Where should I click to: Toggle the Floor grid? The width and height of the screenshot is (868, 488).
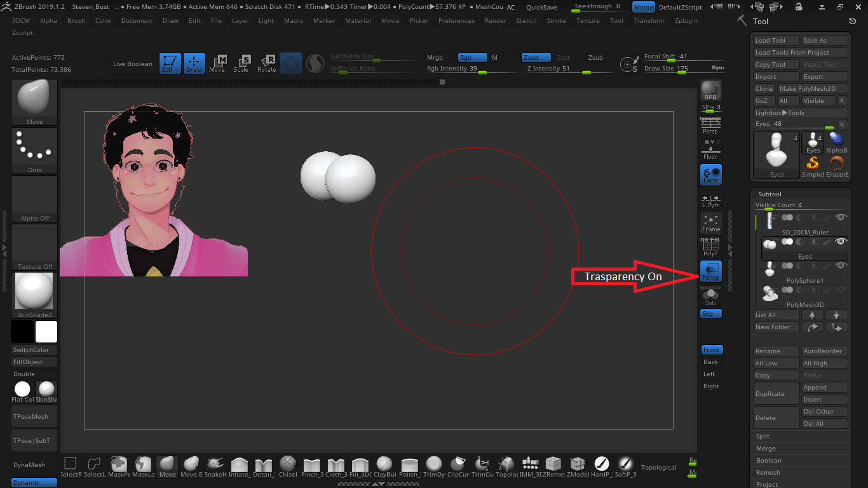tap(710, 151)
